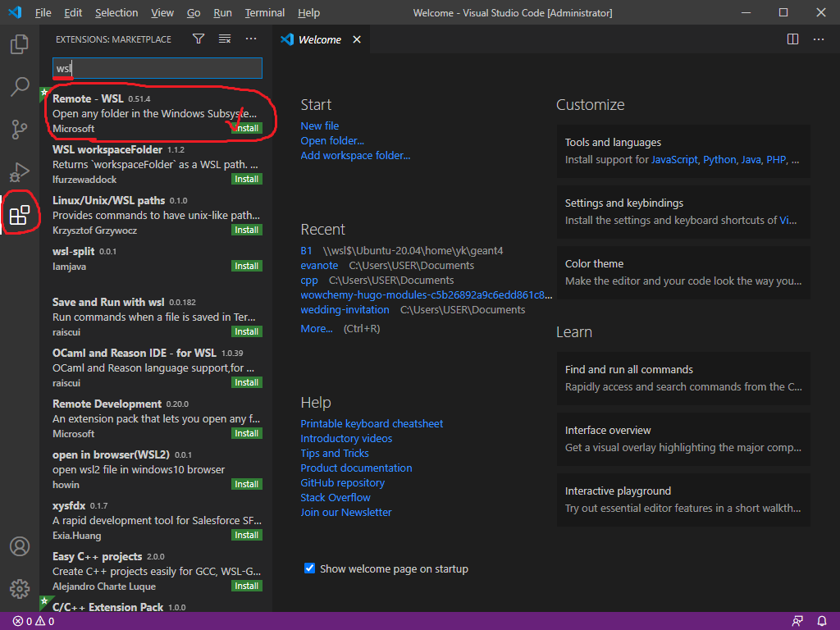Image resolution: width=840 pixels, height=630 pixels.
Task: Clear extensions search results icon
Action: (225, 39)
